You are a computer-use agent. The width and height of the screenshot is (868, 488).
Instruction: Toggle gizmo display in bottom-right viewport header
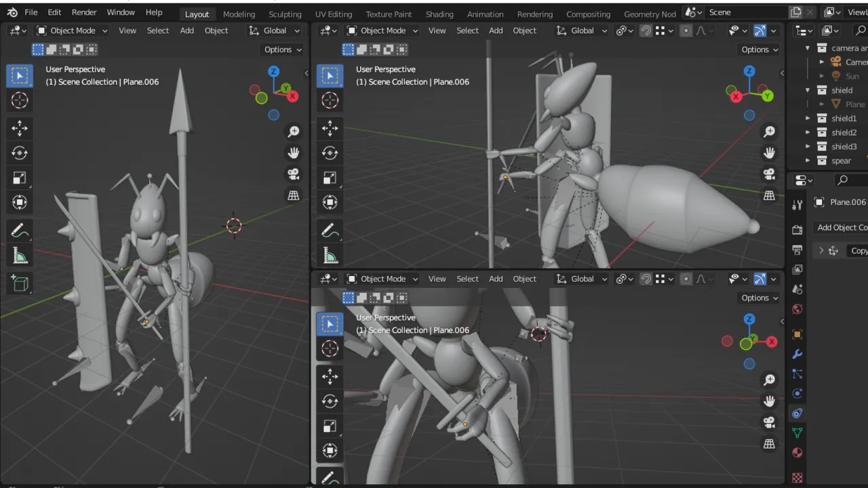click(x=759, y=279)
